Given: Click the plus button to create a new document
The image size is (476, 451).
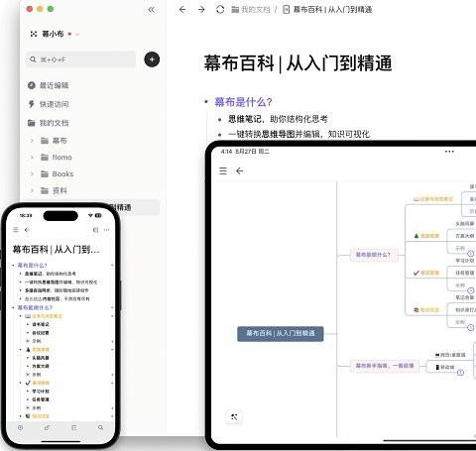Looking at the screenshot, I should point(152,59).
